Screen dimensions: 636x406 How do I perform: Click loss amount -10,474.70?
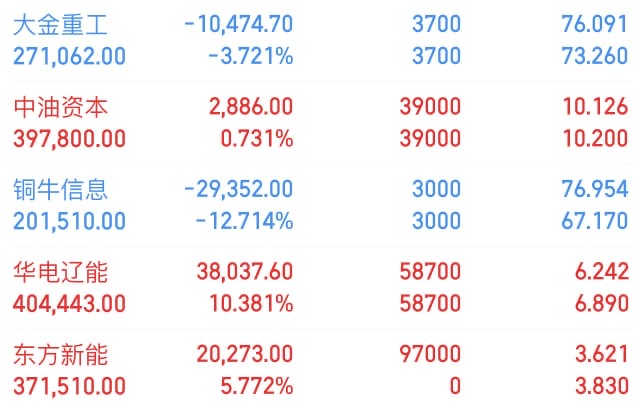click(x=239, y=23)
